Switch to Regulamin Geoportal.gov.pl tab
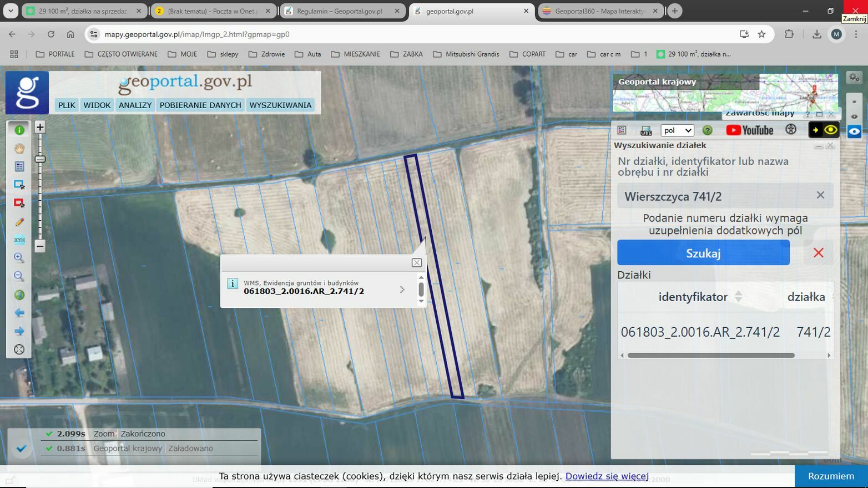Viewport: 868px width, 488px height. [x=342, y=11]
